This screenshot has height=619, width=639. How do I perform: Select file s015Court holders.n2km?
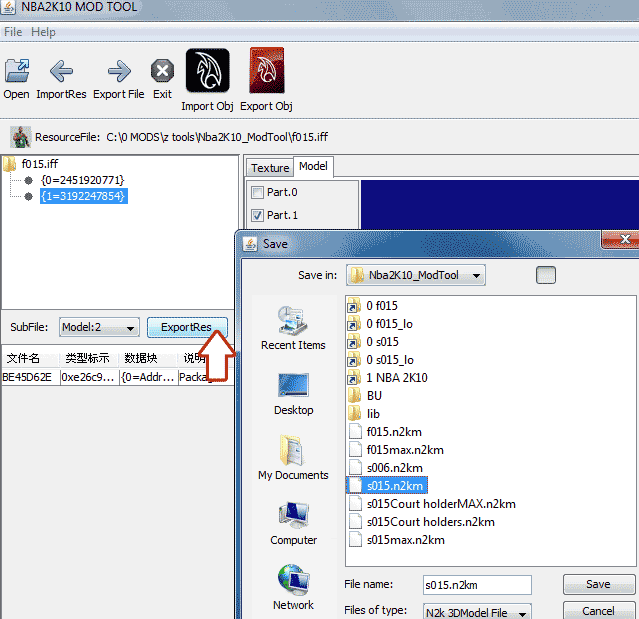(x=422, y=522)
